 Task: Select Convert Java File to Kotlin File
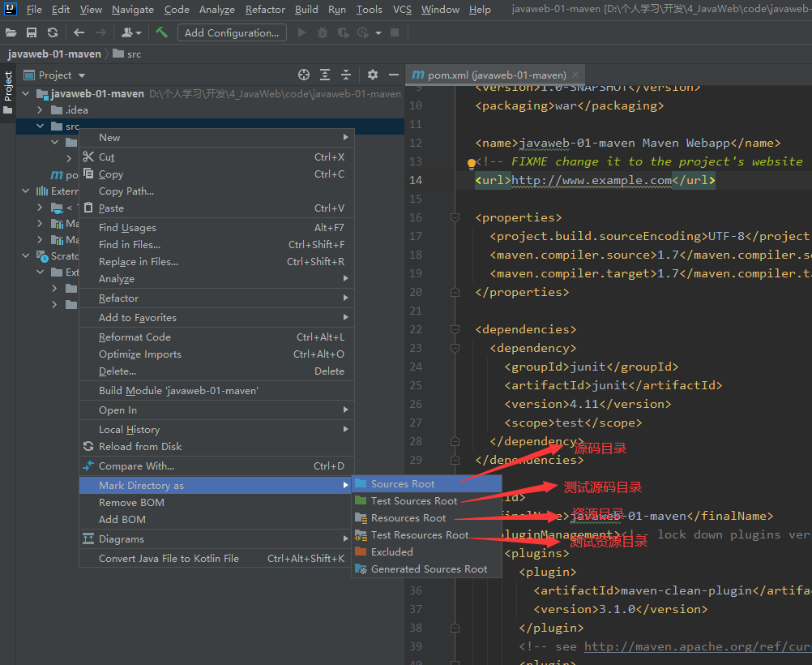click(x=216, y=558)
